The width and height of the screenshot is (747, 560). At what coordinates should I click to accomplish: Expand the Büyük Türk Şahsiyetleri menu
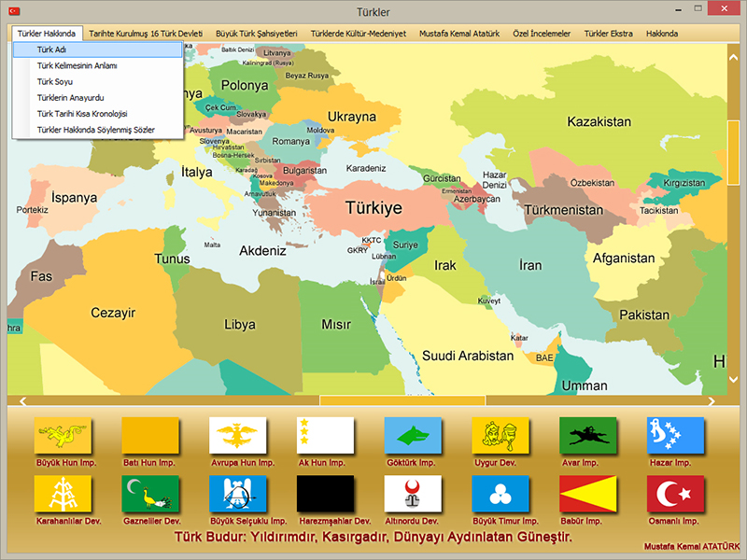pos(256,34)
